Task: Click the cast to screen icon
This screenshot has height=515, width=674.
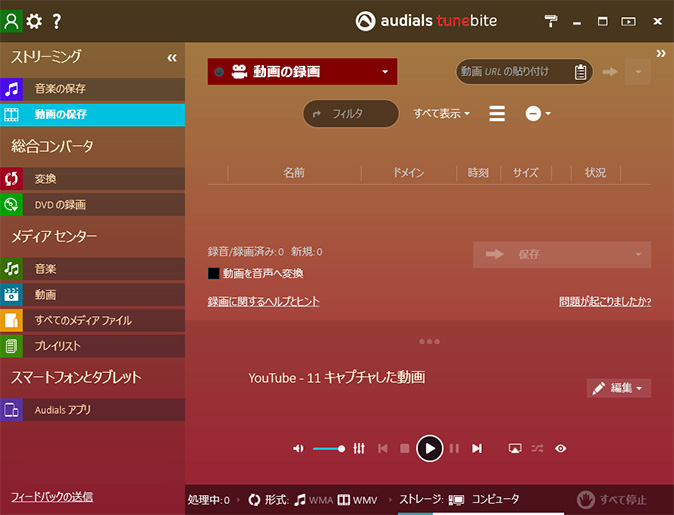Action: click(515, 449)
